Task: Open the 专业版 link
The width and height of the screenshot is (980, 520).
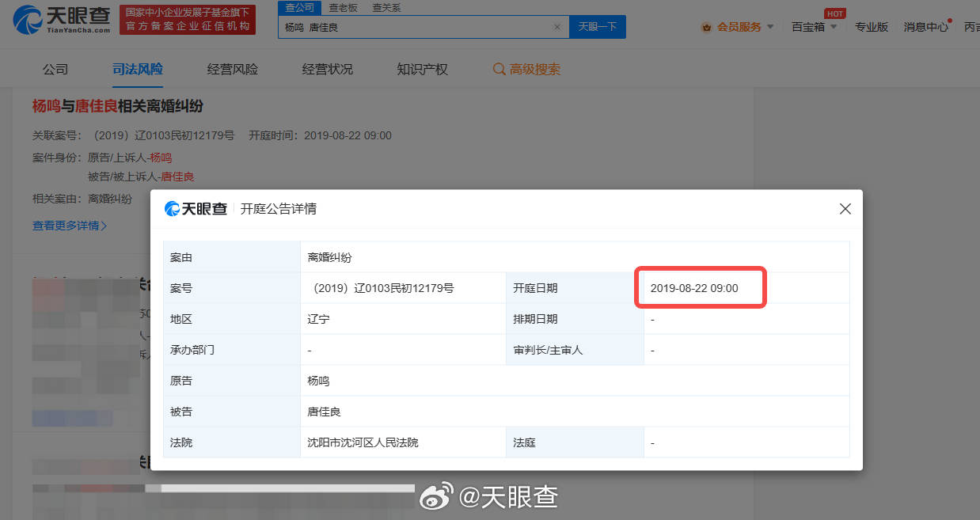Action: (x=872, y=27)
